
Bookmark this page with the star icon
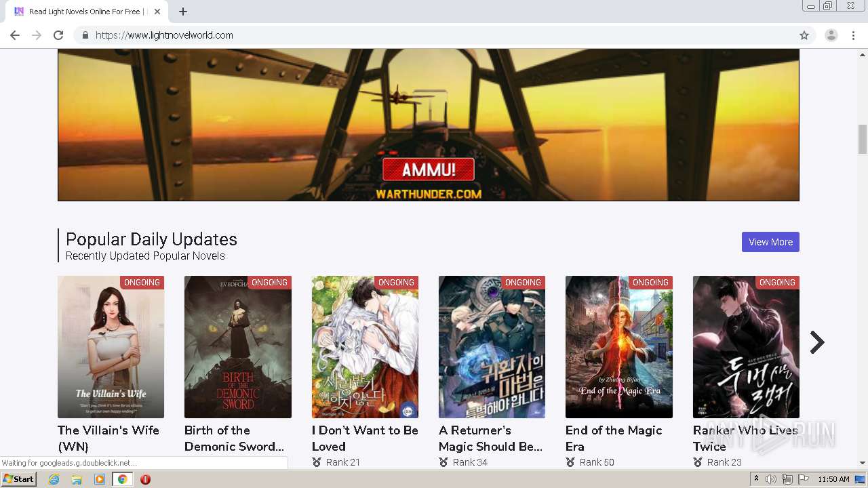(x=804, y=35)
